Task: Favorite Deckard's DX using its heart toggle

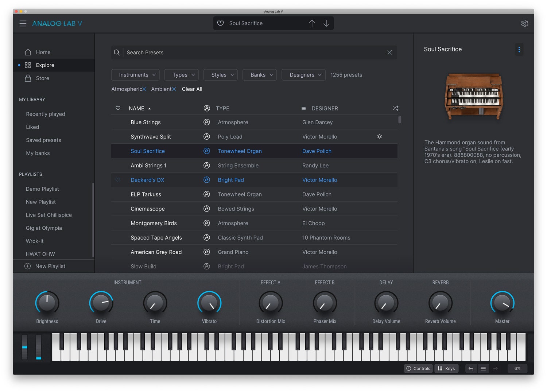Action: pos(118,180)
